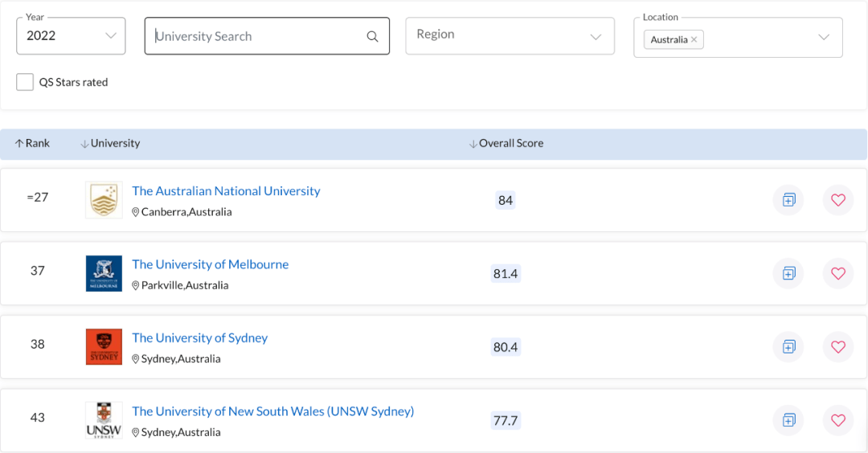This screenshot has height=453, width=868.
Task: Favorite the UNSW Sydney row
Action: pos(838,420)
